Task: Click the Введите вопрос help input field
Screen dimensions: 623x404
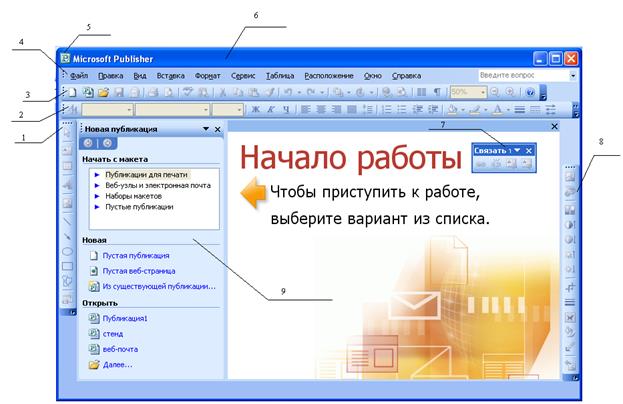Action: 521,75
